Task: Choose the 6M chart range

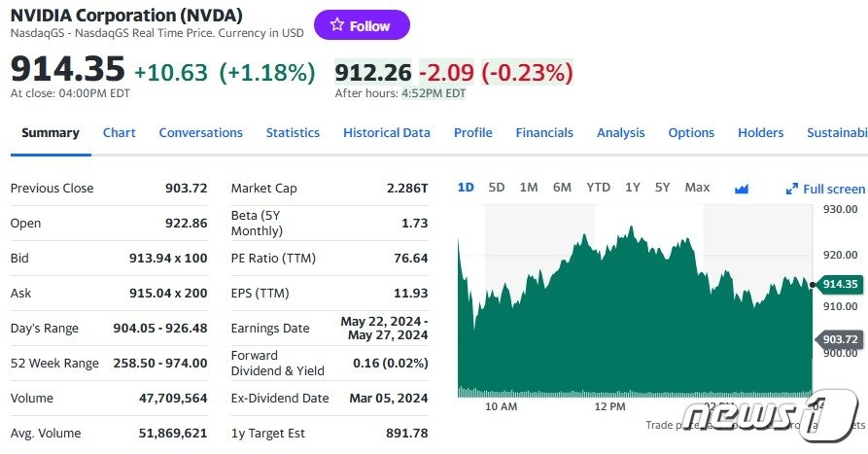Action: coord(562,187)
